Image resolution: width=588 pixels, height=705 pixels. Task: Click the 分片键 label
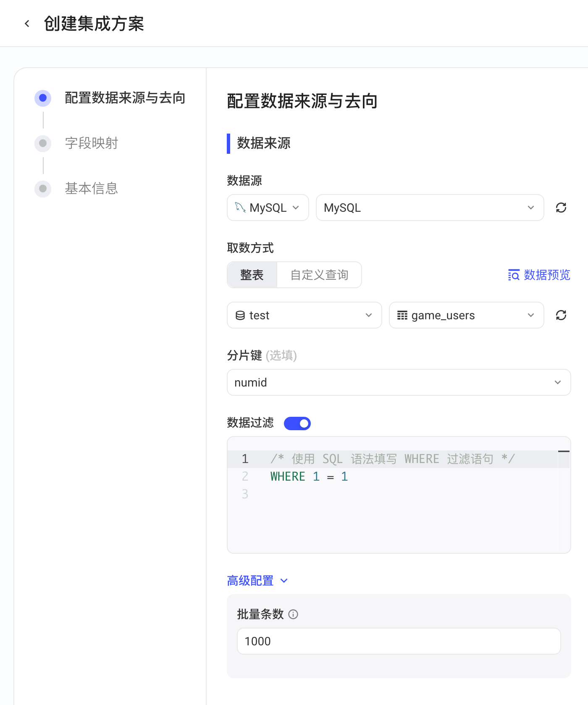click(x=244, y=355)
